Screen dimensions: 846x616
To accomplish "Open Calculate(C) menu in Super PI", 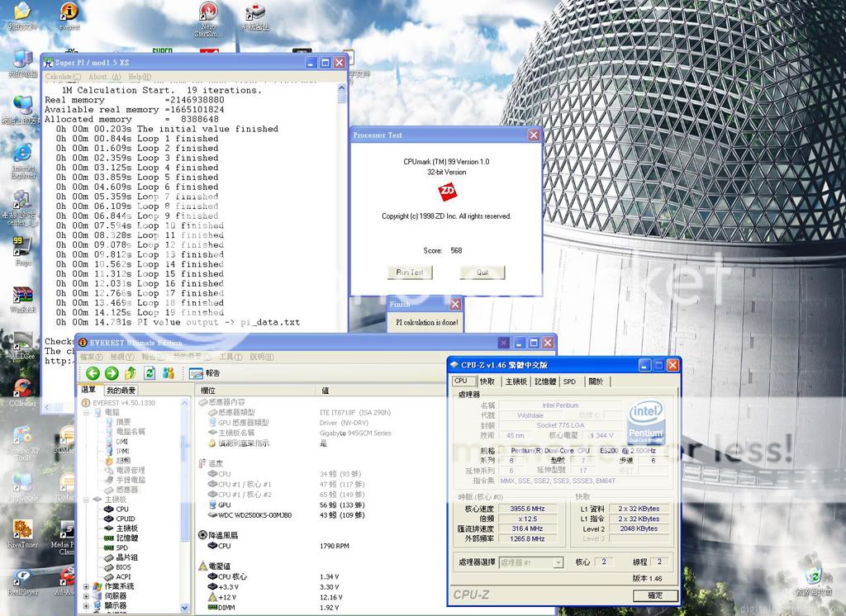I will (x=63, y=77).
